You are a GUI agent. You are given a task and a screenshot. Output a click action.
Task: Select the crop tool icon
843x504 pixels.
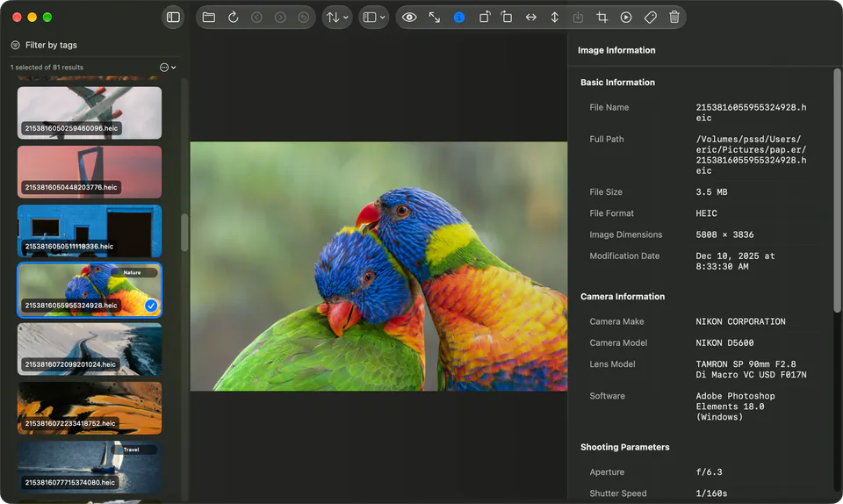click(602, 18)
